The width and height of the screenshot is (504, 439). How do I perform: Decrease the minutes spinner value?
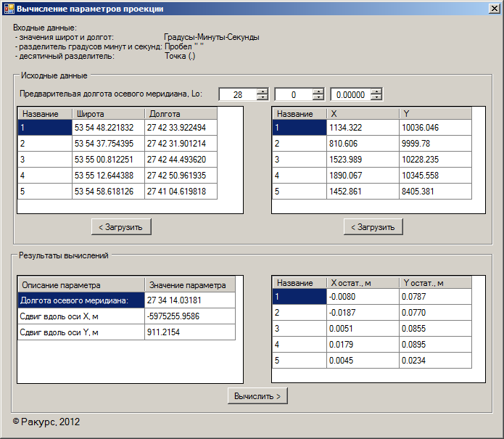(x=318, y=97)
